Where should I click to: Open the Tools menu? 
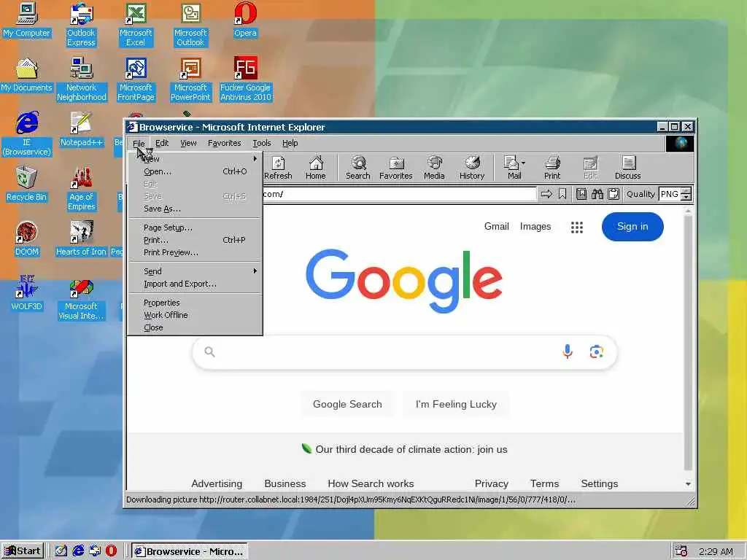pyautogui.click(x=262, y=143)
